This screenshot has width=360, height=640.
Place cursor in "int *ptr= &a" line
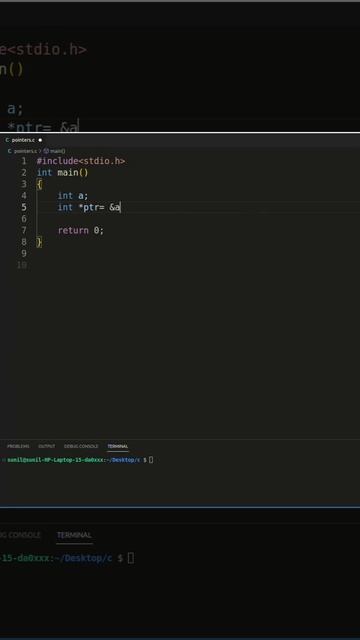tap(89, 207)
